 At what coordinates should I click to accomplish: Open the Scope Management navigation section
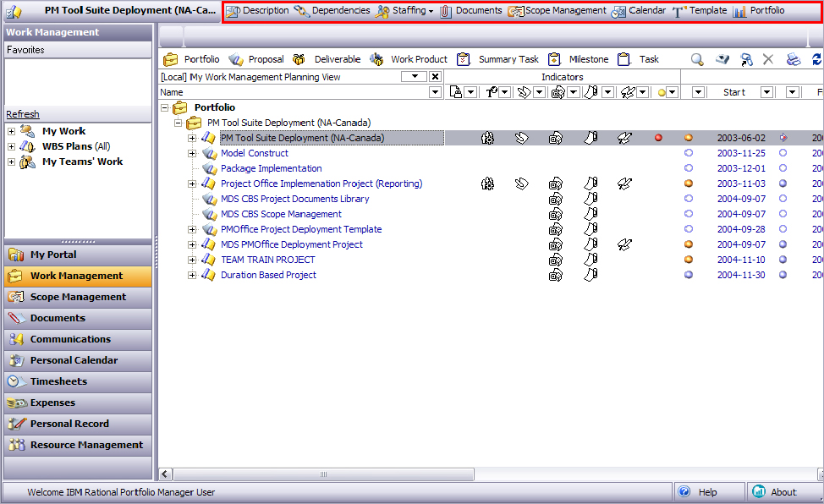tap(78, 298)
